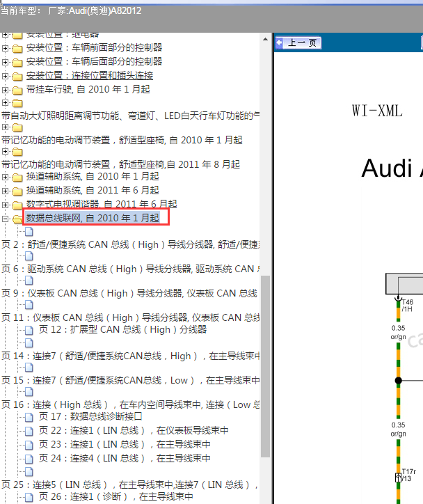This screenshot has width=423, height=504.
Task: Expand 安装位置：车辆前面部分的控制器 folder
Action: pos(5,49)
